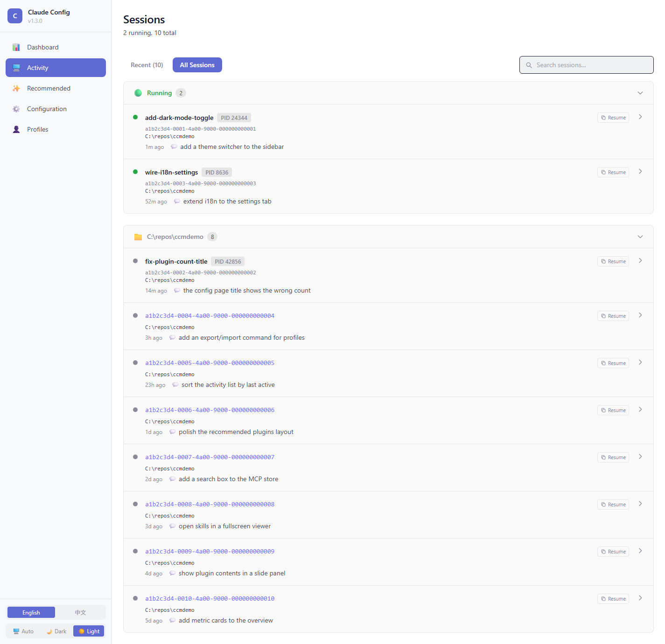The image size is (665, 644).
Task: Resume the add-dark-mode-toggle session
Action: click(613, 118)
